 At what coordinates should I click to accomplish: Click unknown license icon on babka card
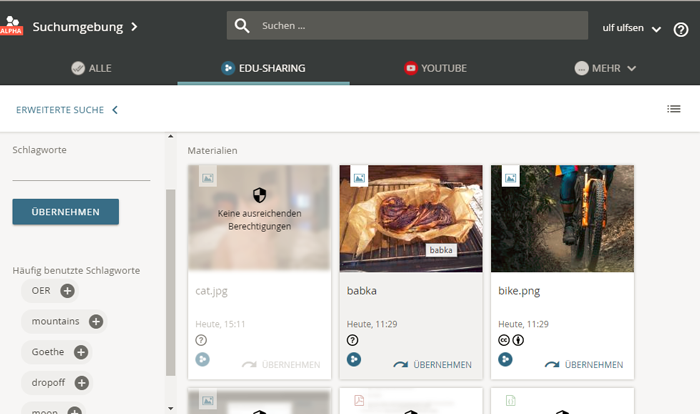click(353, 340)
